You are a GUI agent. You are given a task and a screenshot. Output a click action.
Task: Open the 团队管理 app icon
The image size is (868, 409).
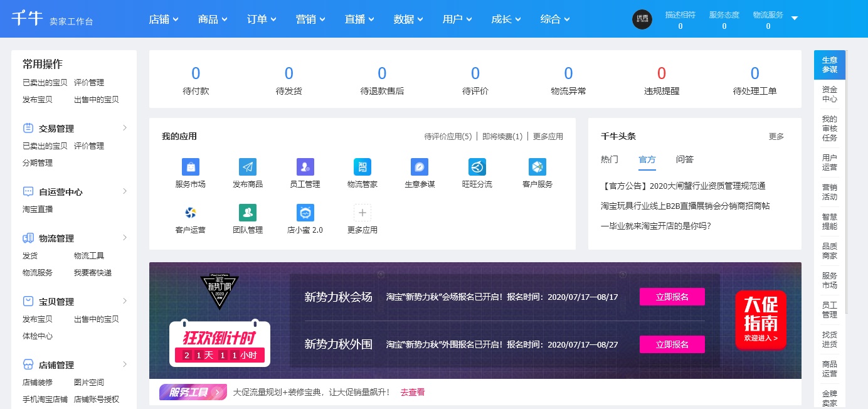point(248,213)
